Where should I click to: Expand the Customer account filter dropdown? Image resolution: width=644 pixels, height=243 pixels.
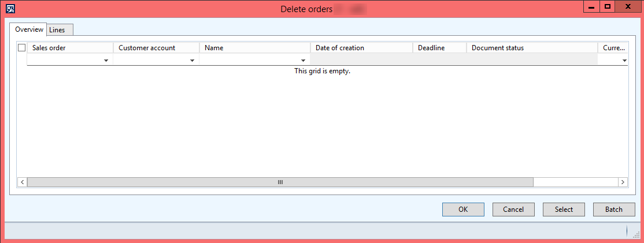tap(193, 60)
